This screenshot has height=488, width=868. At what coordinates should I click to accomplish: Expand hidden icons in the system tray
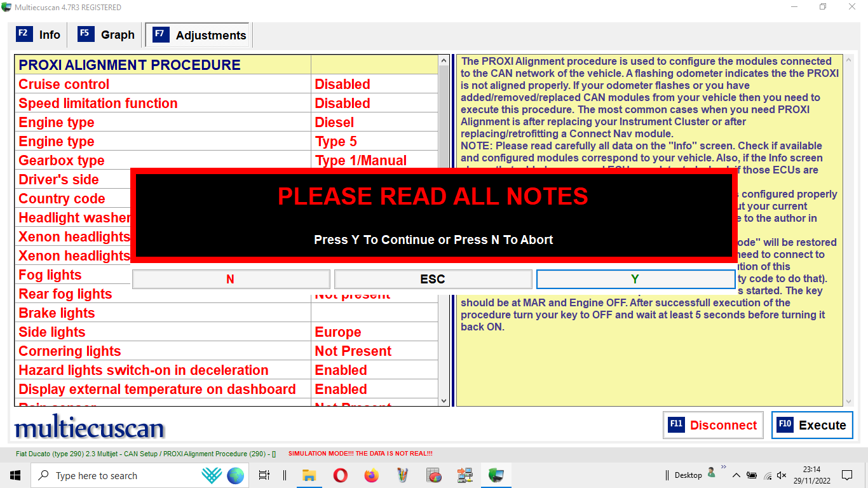tap(736, 475)
